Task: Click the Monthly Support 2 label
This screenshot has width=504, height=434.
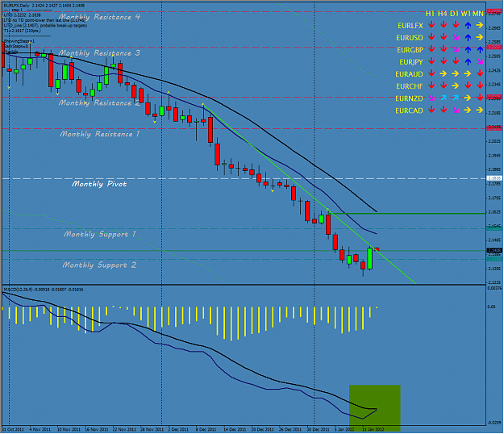Action: tap(99, 265)
